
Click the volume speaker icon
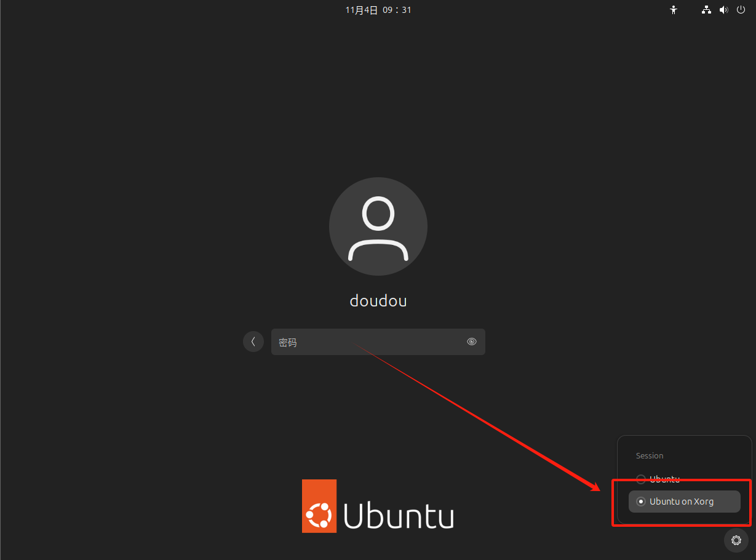723,10
